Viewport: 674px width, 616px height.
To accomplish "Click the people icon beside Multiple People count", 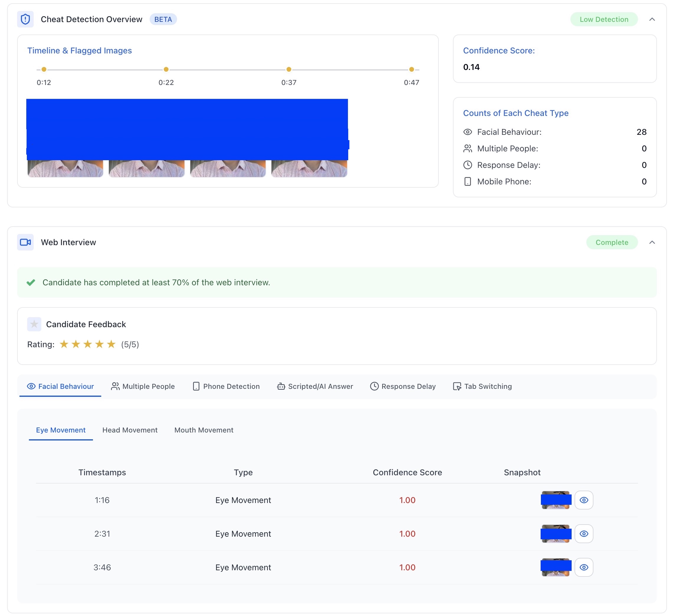I will (468, 148).
